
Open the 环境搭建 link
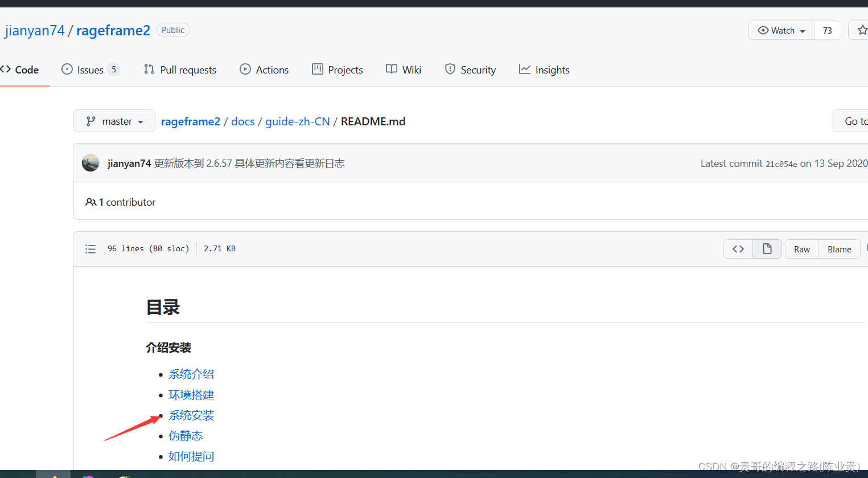tap(191, 395)
